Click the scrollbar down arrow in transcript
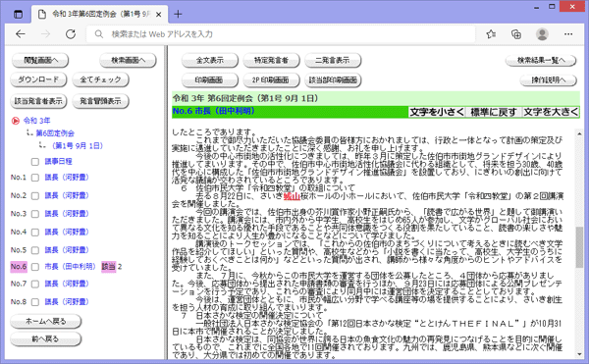This screenshot has width=589, height=364. point(579,354)
